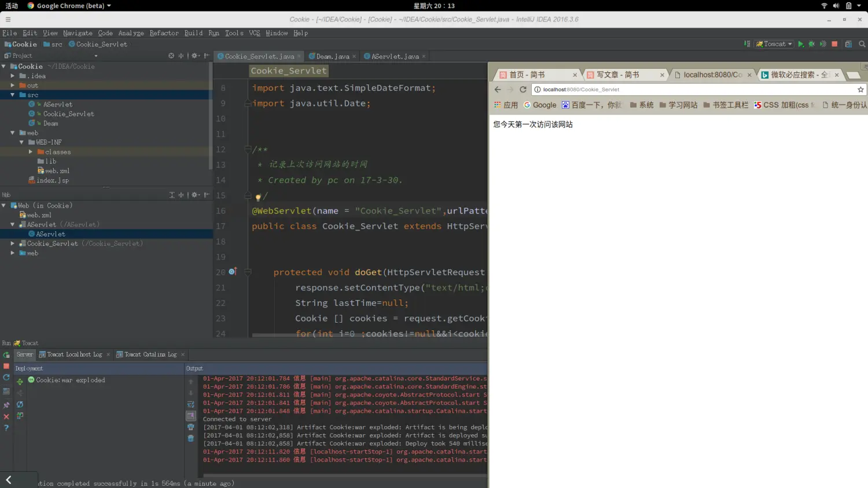Screen dimensions: 868x488
Task: Open 百度一下 bookmark in bookmarks bar
Action: pyautogui.click(x=591, y=105)
